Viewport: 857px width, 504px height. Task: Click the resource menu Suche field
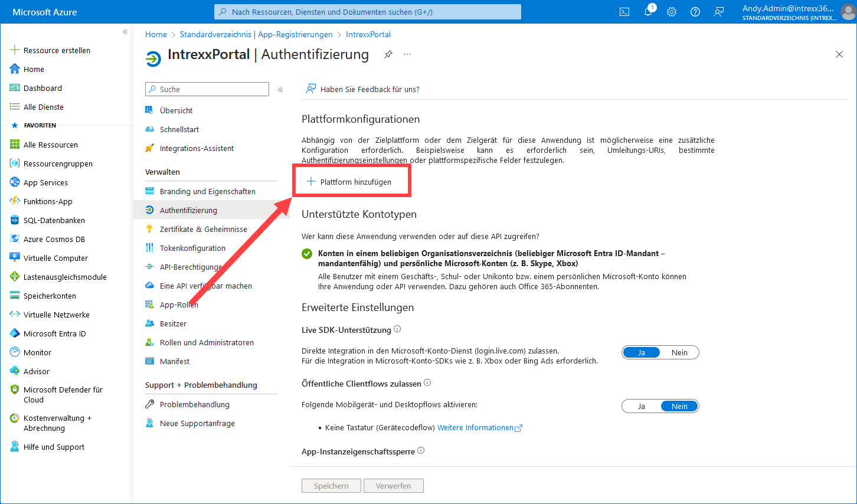coord(207,89)
